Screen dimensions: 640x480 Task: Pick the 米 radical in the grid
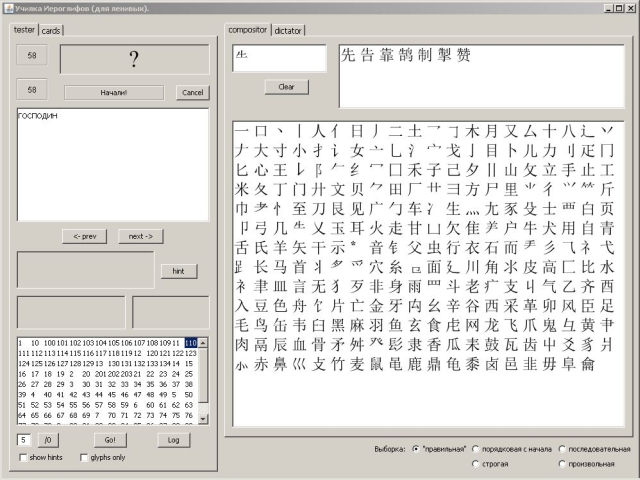pos(242,189)
